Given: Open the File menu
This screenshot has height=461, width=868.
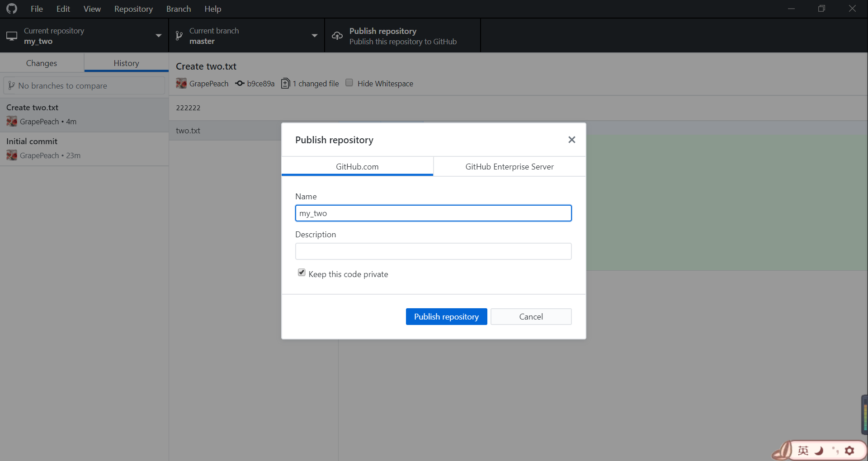Looking at the screenshot, I should pos(37,9).
